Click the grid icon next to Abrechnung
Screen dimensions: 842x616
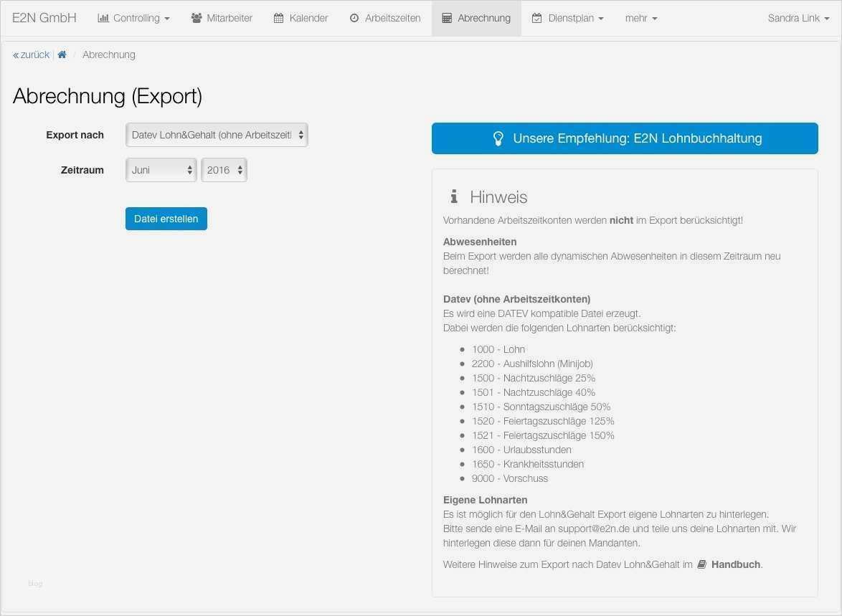pyautogui.click(x=446, y=18)
